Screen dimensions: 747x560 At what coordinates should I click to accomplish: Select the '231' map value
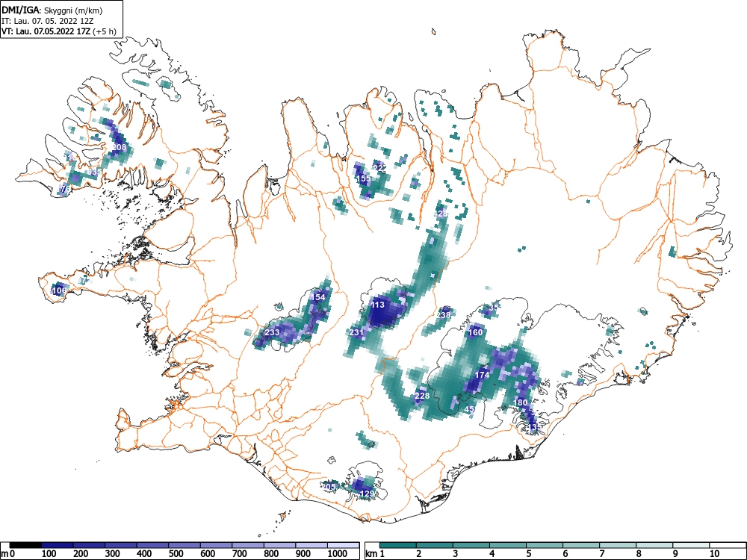tap(357, 332)
